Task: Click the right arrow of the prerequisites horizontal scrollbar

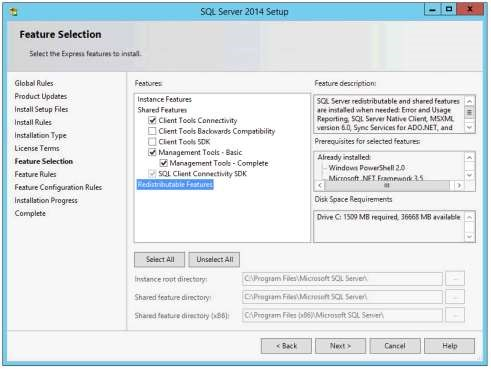Action: pos(459,185)
